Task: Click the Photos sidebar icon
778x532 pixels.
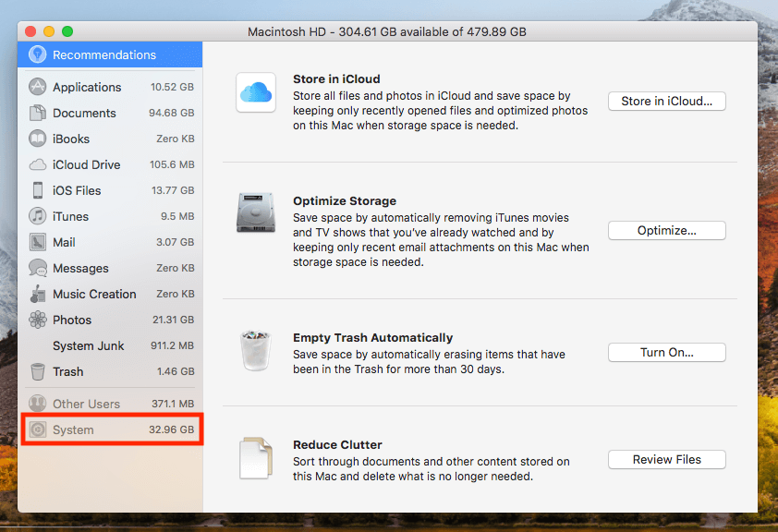Action: 37,320
